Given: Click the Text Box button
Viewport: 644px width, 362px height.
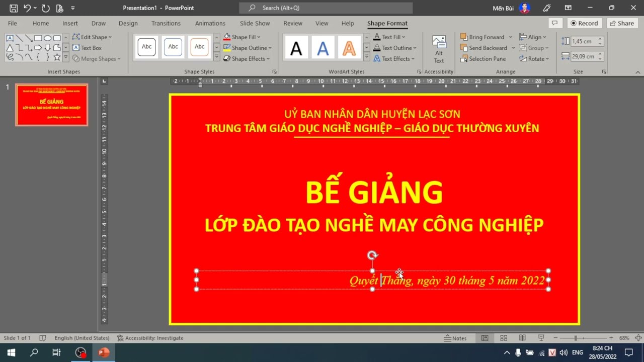Looking at the screenshot, I should click(87, 48).
